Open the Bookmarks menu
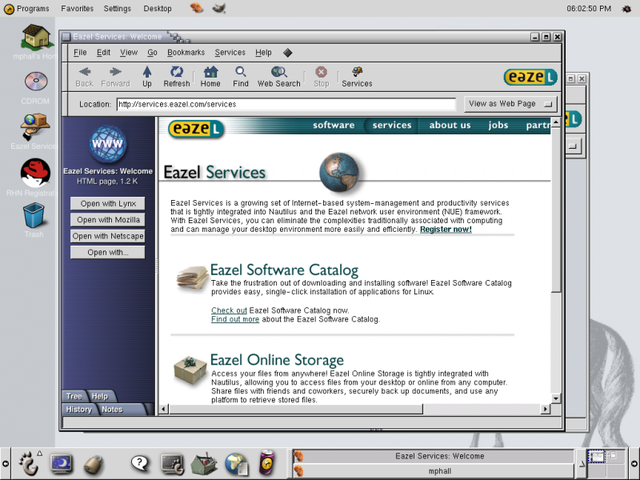Image resolution: width=640 pixels, height=480 pixels. (x=186, y=53)
